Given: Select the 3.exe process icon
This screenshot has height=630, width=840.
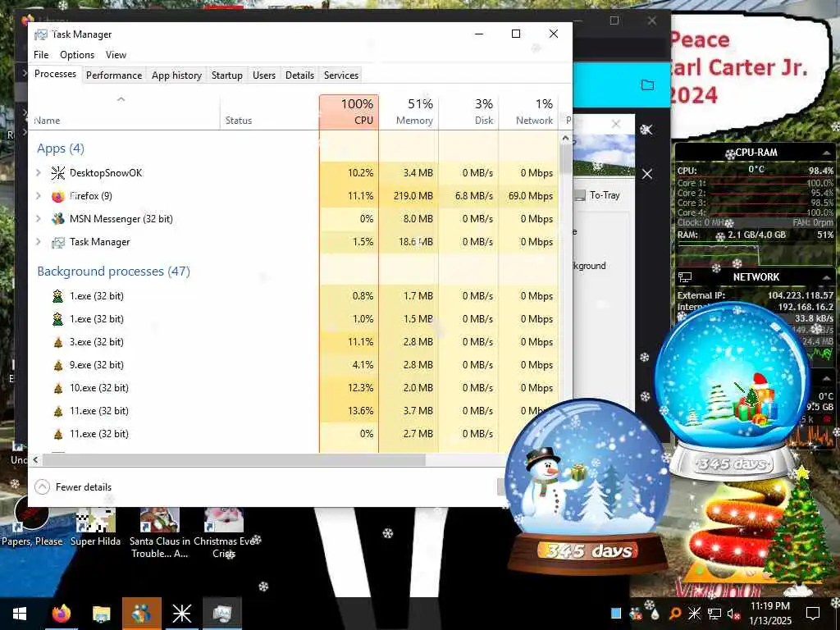Looking at the screenshot, I should pyautogui.click(x=58, y=342).
